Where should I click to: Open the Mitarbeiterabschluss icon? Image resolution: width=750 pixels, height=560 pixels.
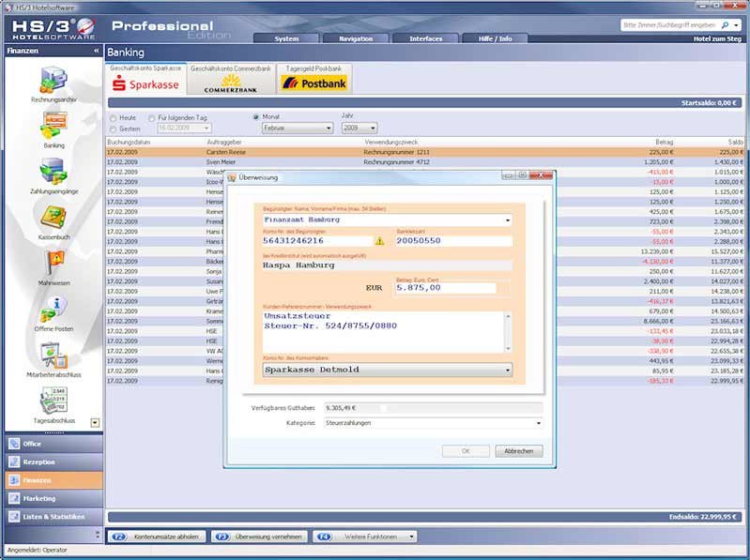[x=54, y=356]
